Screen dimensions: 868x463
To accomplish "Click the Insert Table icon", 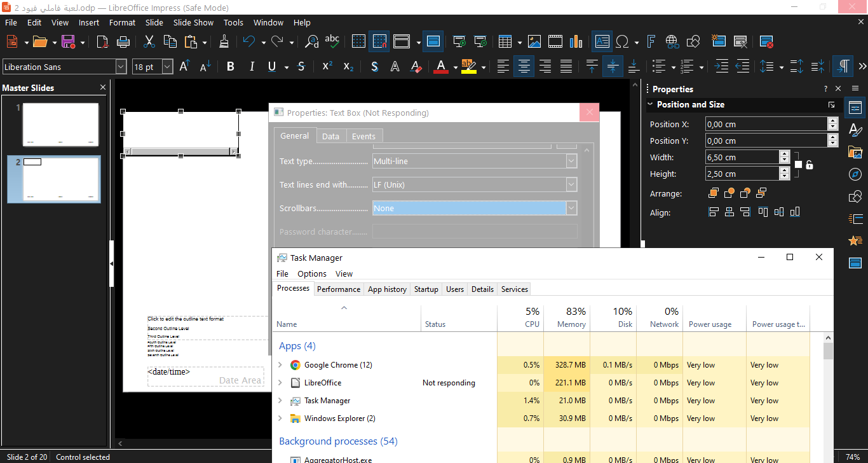I will [x=505, y=42].
